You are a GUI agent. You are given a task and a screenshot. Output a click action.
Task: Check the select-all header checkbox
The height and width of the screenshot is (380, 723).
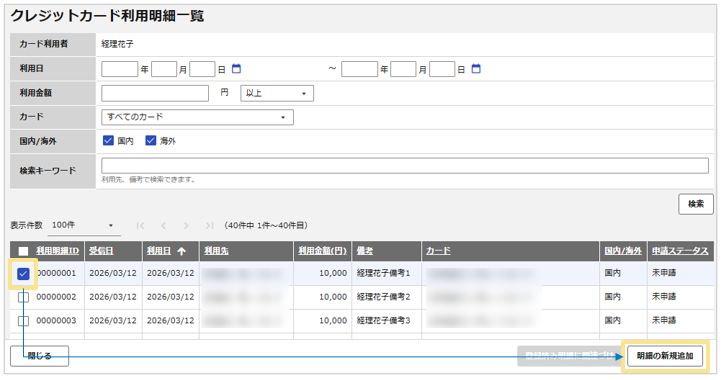23,251
